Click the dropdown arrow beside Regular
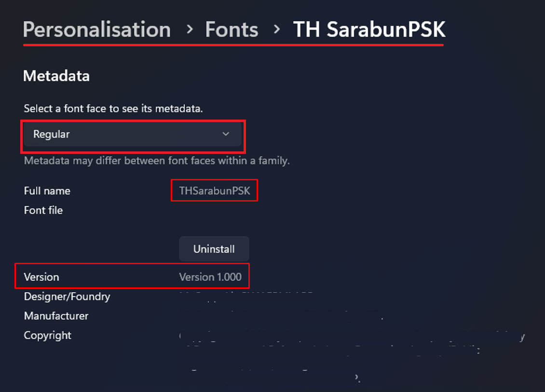This screenshot has height=392, width=545. tap(226, 134)
